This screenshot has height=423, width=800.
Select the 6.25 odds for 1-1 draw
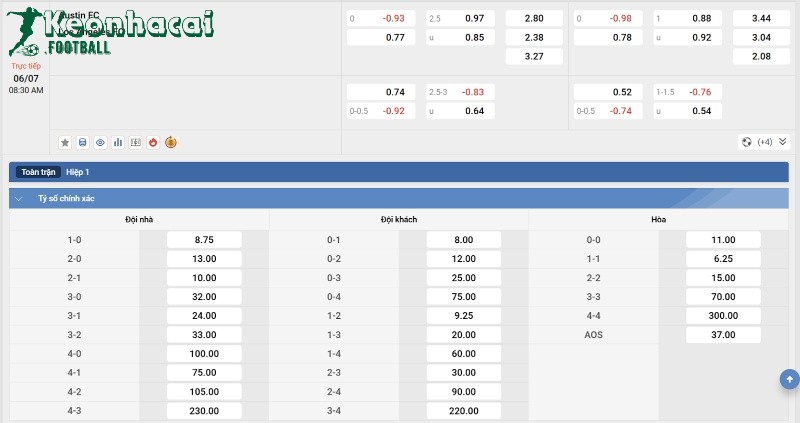tap(723, 258)
